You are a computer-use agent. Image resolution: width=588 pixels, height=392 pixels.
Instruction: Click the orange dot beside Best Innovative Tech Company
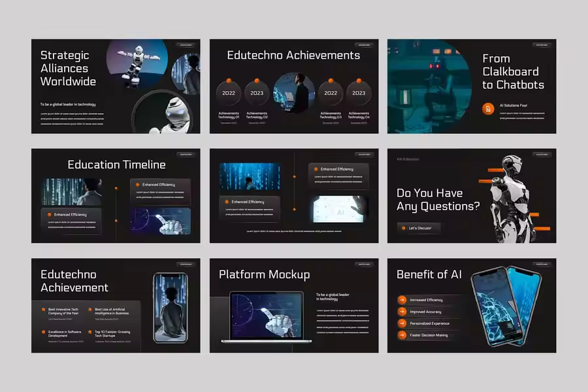(x=43, y=310)
